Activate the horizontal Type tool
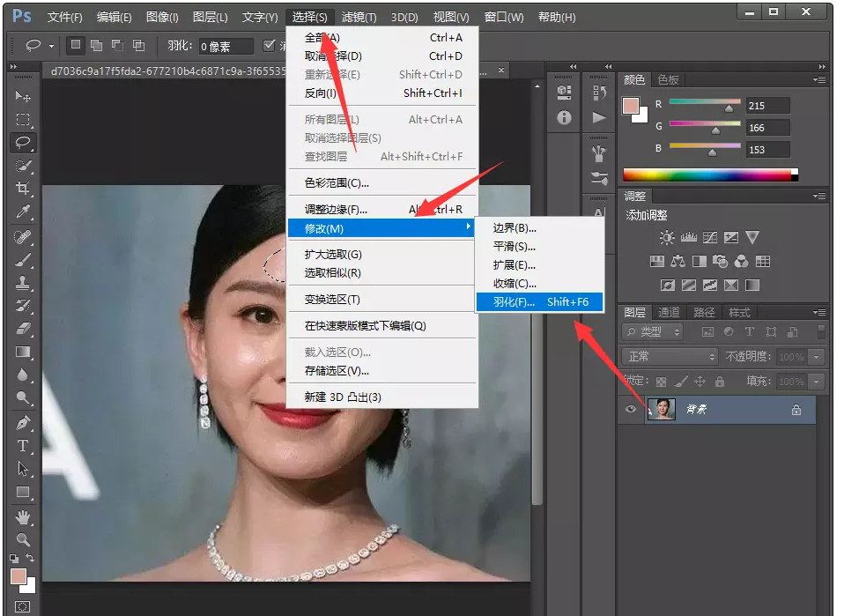 tap(23, 446)
